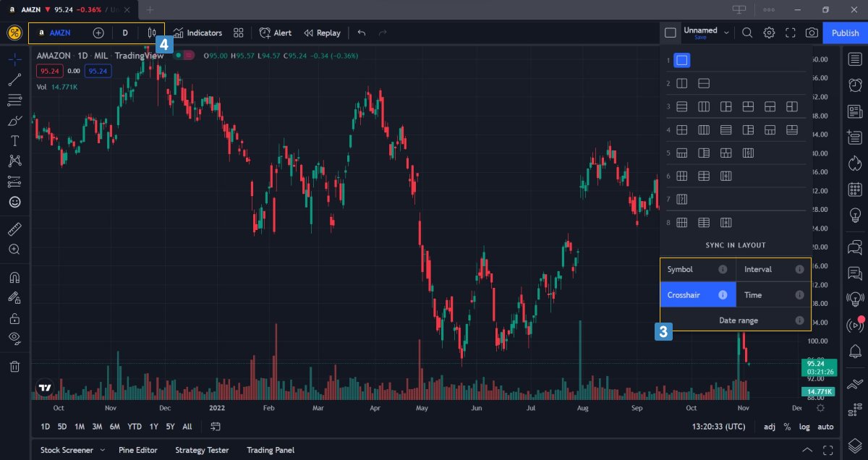The width and height of the screenshot is (868, 460).
Task: Select the crosshair cursor tool
Action: [14, 59]
